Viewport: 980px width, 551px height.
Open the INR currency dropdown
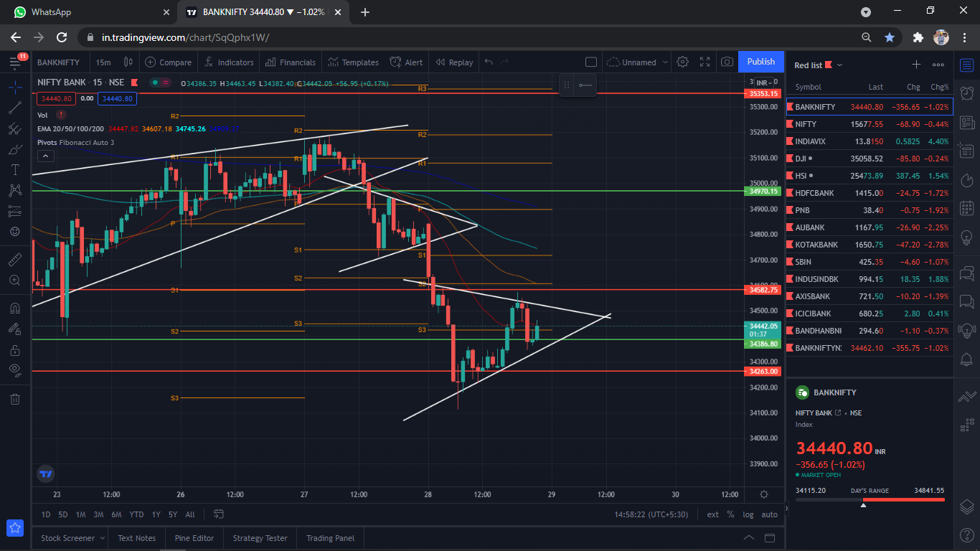765,83
